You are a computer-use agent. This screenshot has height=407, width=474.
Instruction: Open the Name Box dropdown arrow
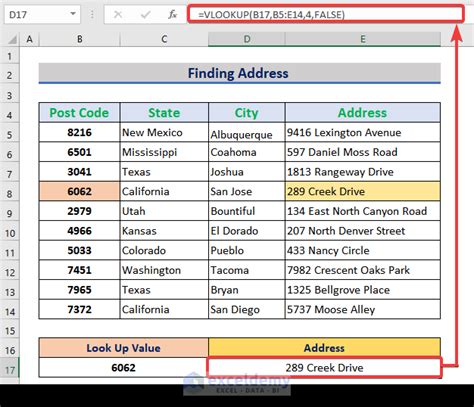click(x=73, y=14)
